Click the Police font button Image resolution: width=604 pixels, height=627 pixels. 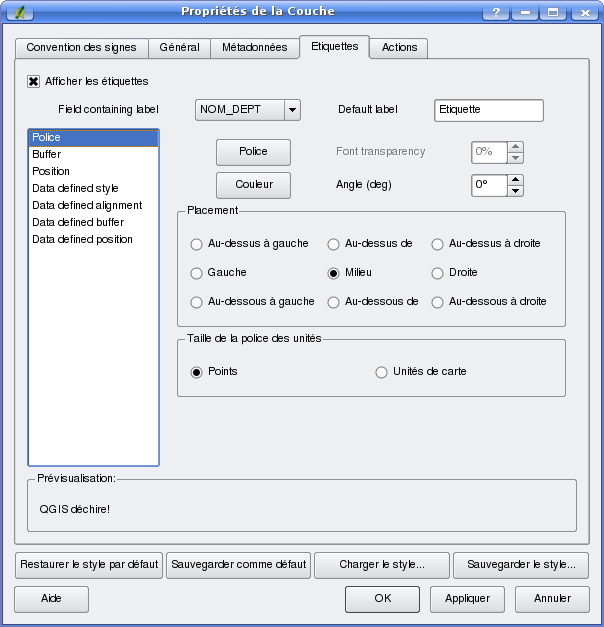[253, 152]
